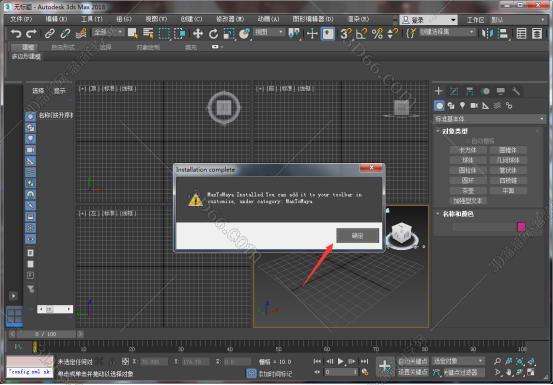
Task: Activate the Select and Rotate tool
Action: coord(213,33)
